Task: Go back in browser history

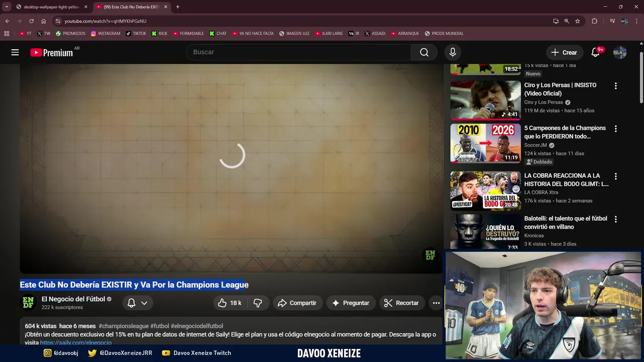Action: [x=7, y=21]
